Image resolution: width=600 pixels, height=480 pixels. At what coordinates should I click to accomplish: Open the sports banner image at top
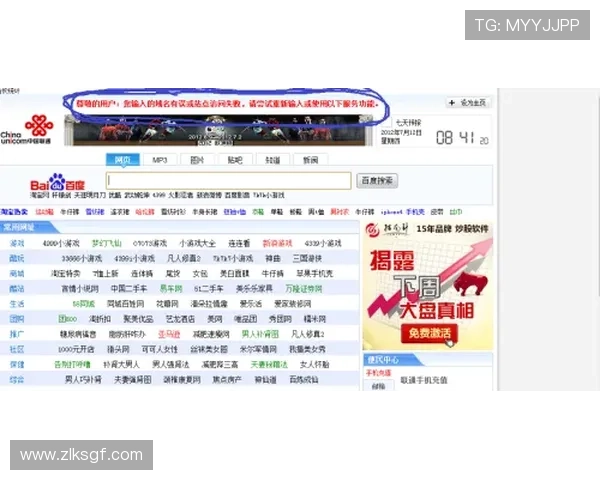click(218, 131)
